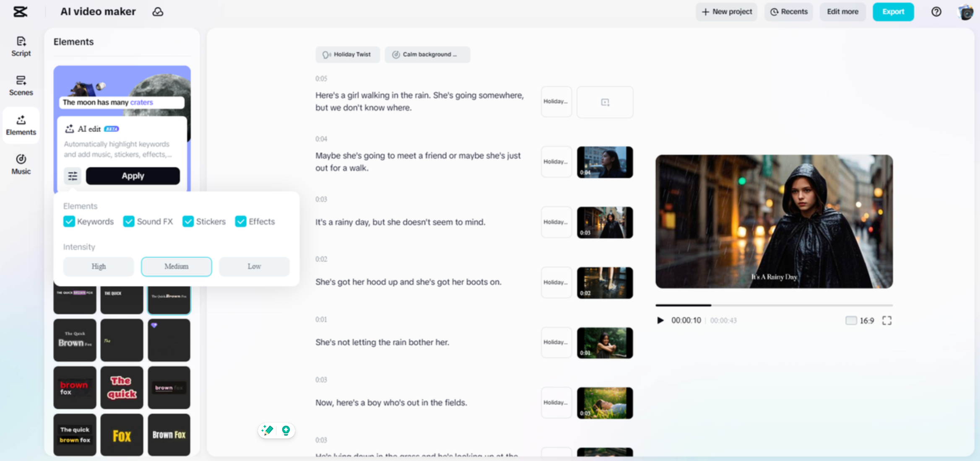Image resolution: width=980 pixels, height=461 pixels.
Task: Open the 16:9 aspect ratio selector
Action: coord(860,320)
